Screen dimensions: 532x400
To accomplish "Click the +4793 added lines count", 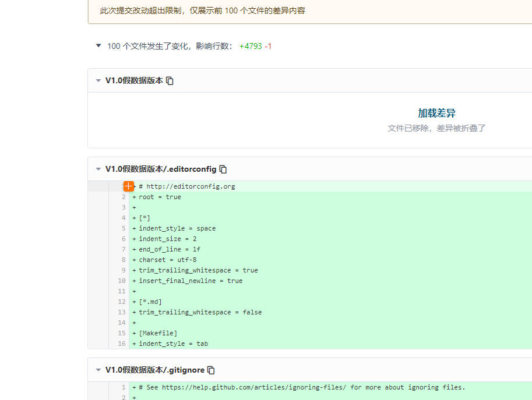I will click(x=251, y=46).
